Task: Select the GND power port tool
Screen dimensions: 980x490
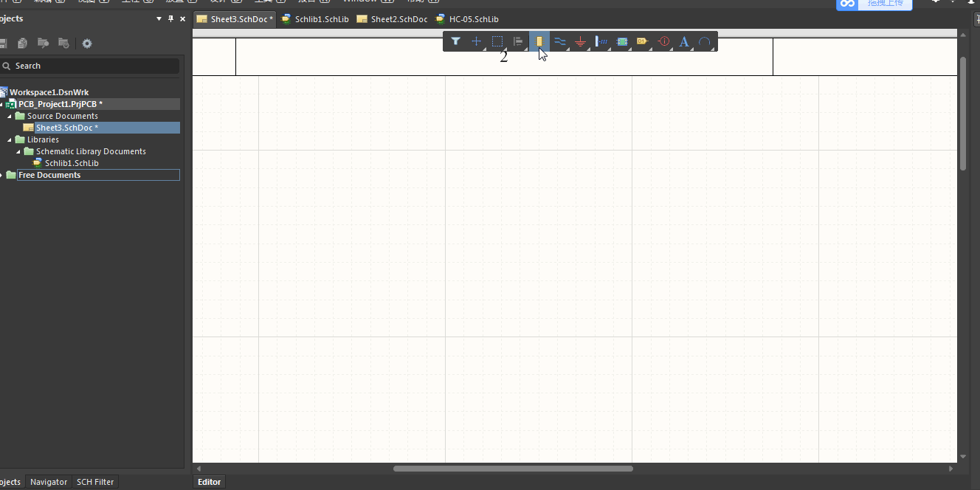Action: coord(581,42)
